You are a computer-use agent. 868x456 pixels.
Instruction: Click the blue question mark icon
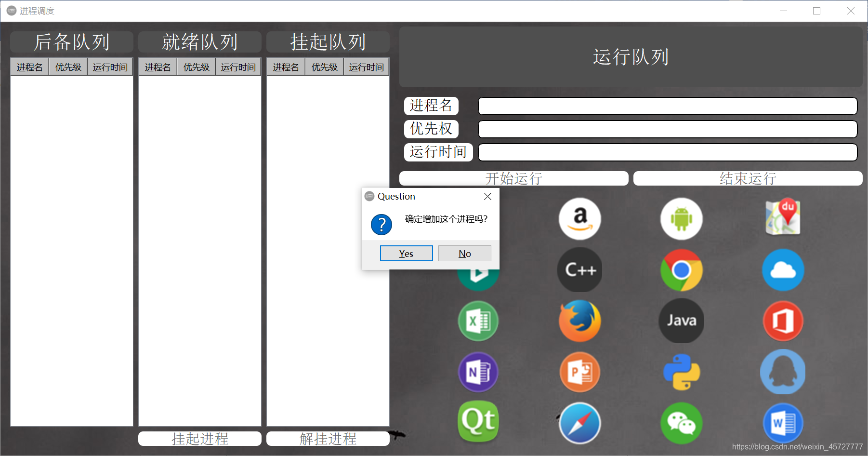[381, 225]
